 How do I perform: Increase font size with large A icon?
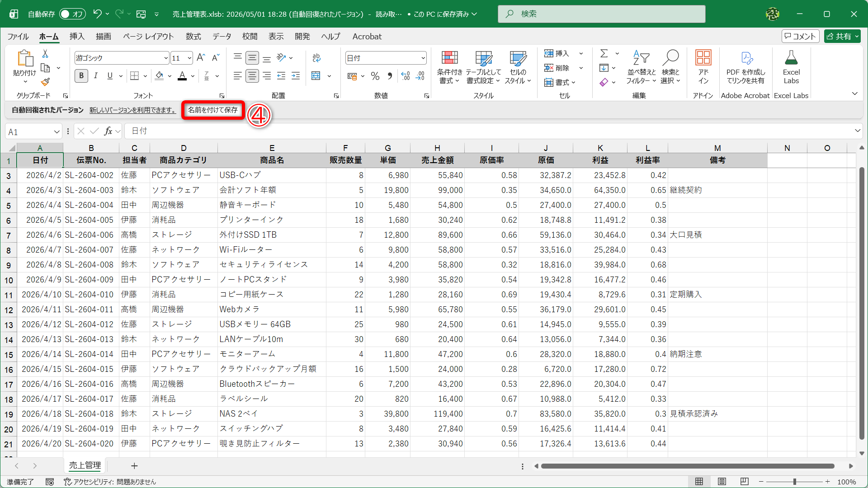[x=201, y=58]
